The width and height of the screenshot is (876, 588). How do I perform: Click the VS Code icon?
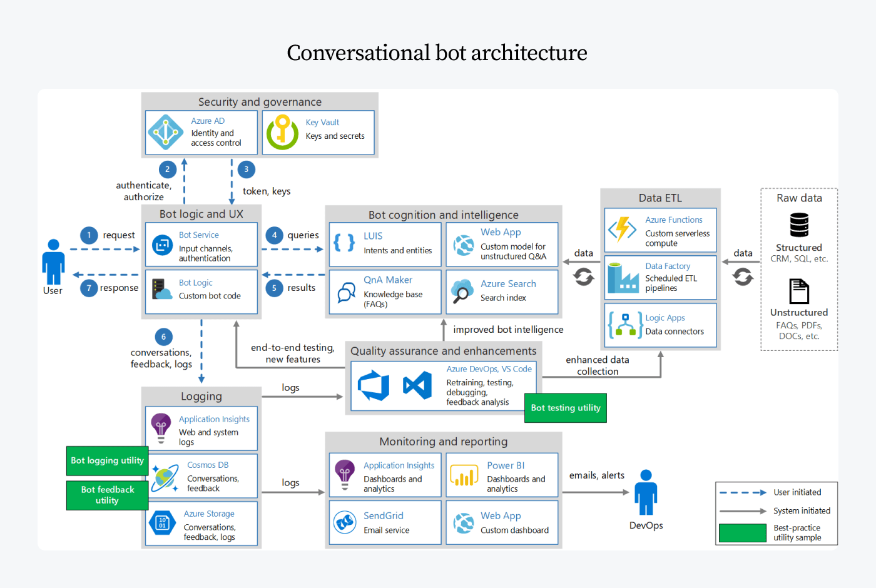click(x=417, y=385)
